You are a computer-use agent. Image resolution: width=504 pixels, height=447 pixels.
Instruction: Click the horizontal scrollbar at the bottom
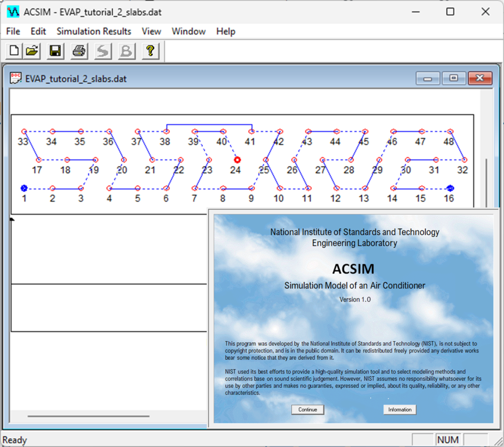105,417
